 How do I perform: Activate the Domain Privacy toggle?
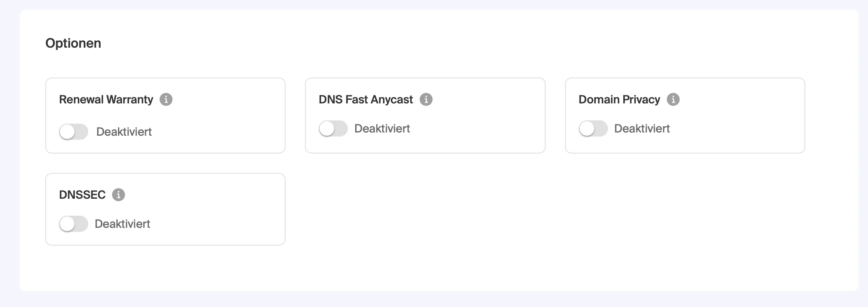click(x=593, y=128)
